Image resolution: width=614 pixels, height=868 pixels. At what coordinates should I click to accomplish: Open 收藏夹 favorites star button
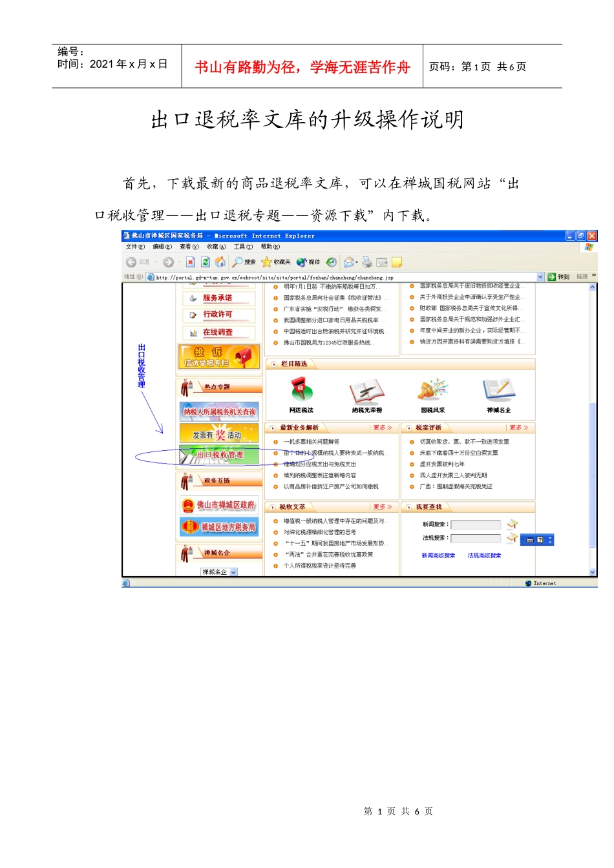click(276, 262)
